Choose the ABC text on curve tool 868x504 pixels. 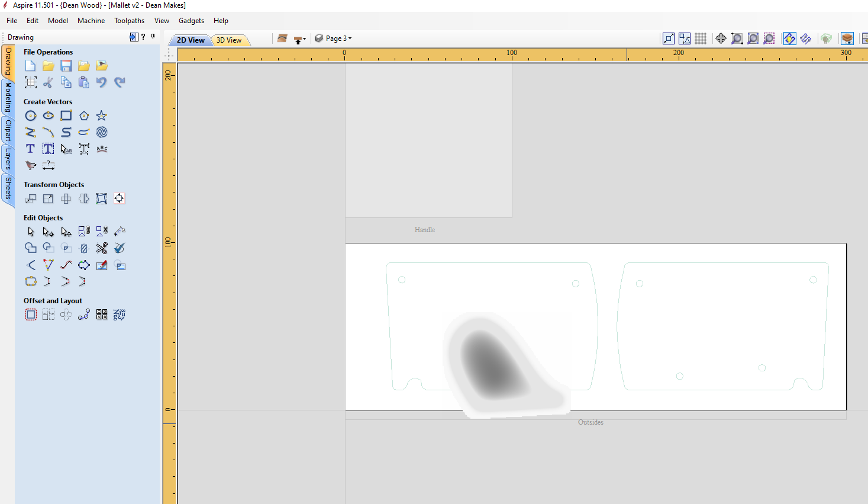click(101, 149)
